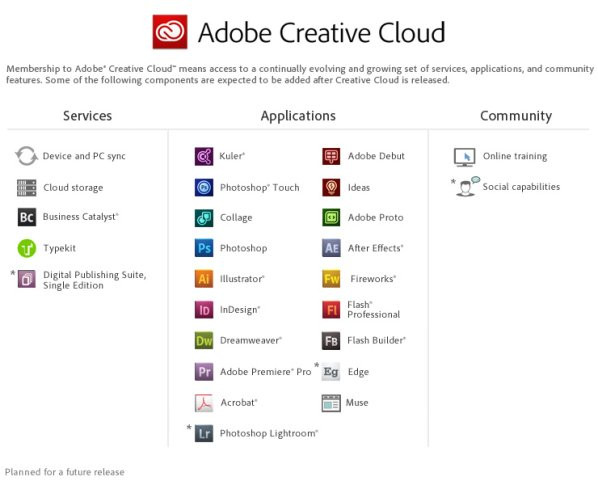The image size is (598, 485).
Task: Click the 'Online training' label
Action: pyautogui.click(x=515, y=156)
